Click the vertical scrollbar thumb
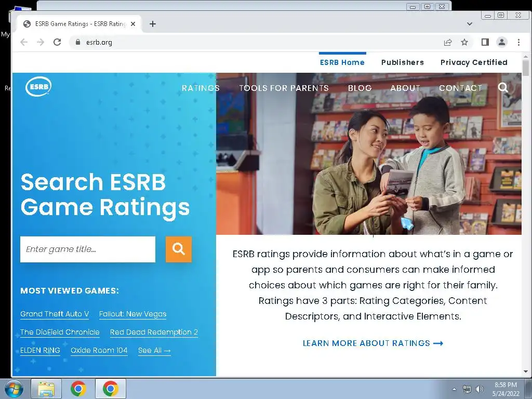Viewport: 532px width, 399px height. point(526,68)
